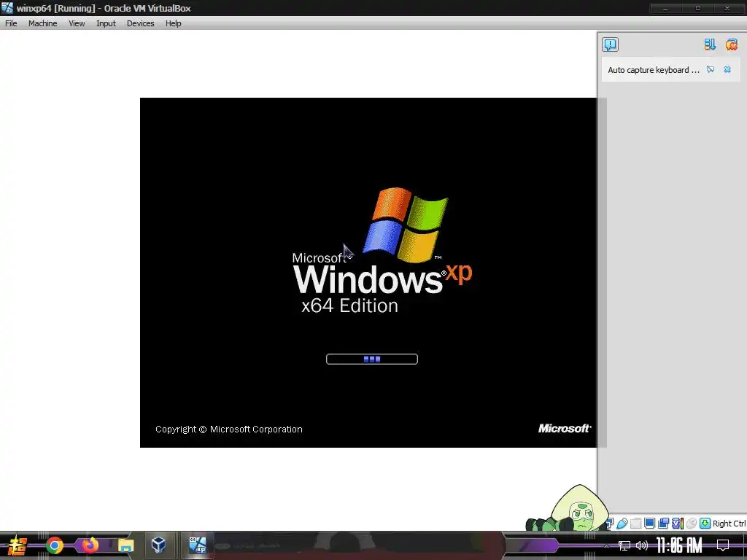The image size is (747, 560).
Task: Open the network tray icon
Action: pyautogui.click(x=624, y=545)
